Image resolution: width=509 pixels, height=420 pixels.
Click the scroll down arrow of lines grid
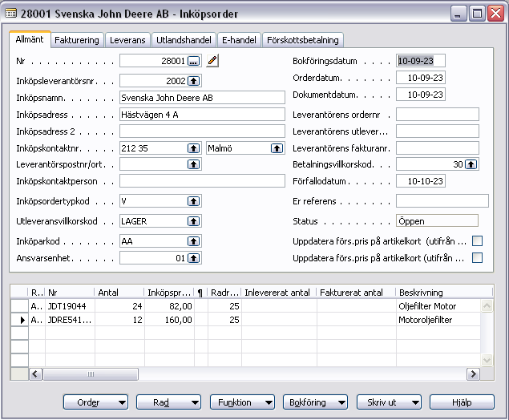point(487,360)
